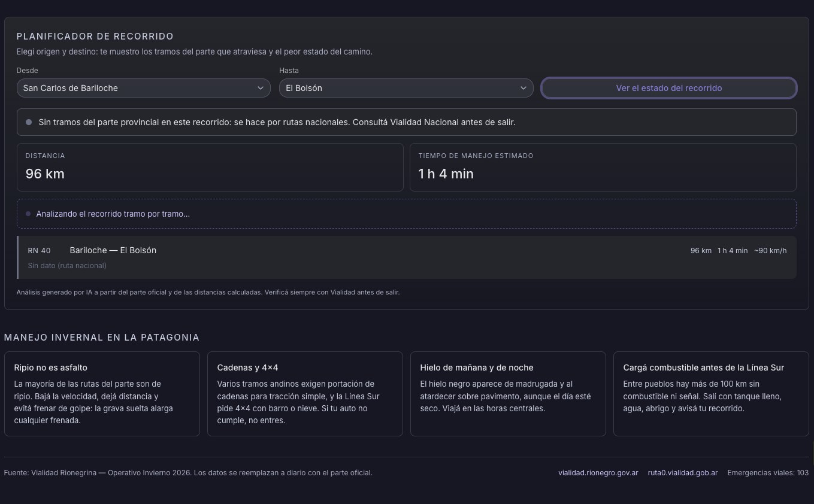Click the Fuente: Vialidad Rionegrina footer text
The width and height of the screenshot is (814, 504).
coord(188,473)
